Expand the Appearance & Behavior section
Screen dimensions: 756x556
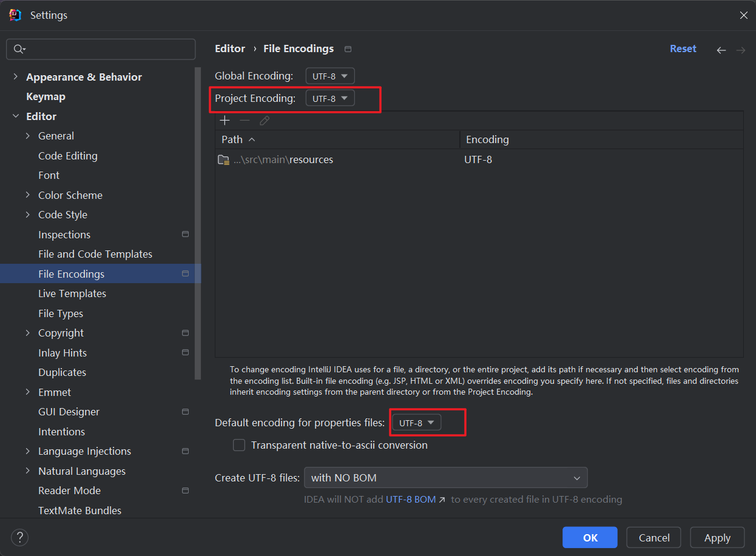[x=16, y=77]
